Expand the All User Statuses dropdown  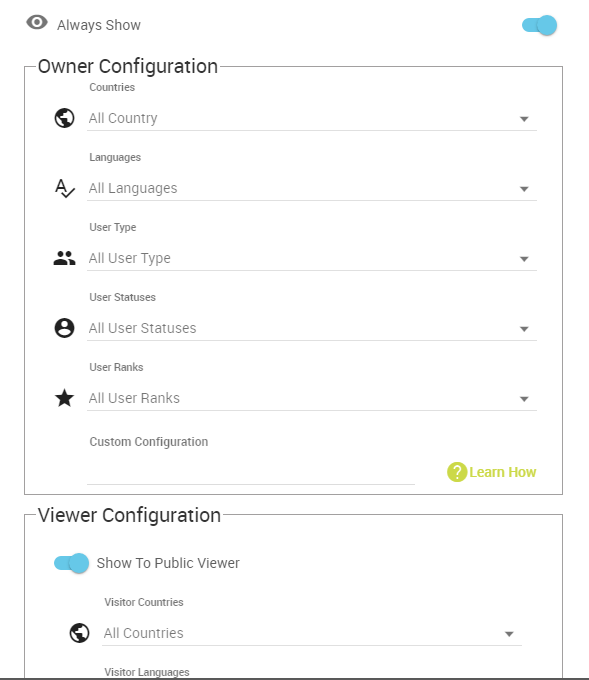pos(312,328)
